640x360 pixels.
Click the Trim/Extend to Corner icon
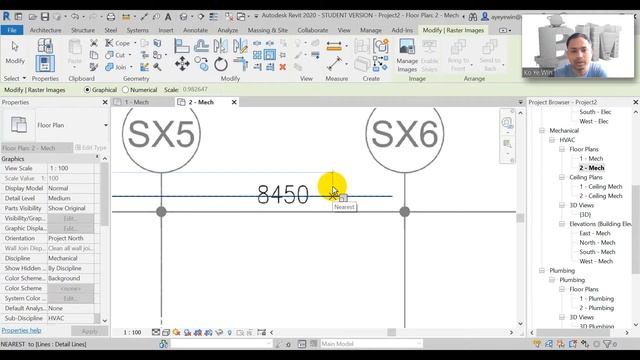click(241, 64)
